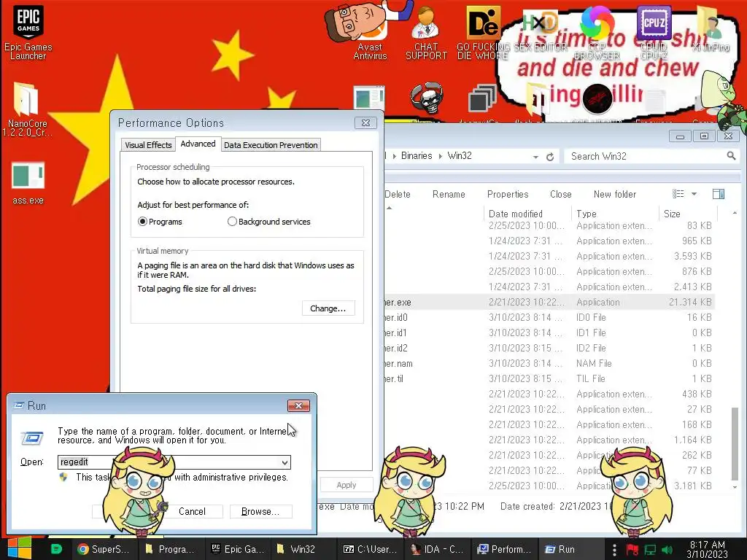Click the Search Win32 magnifier icon

click(x=731, y=156)
